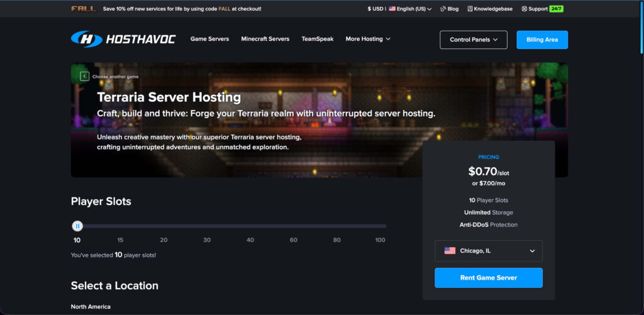Click the $ USD currency selector
The height and width of the screenshot is (315, 644).
pos(375,9)
